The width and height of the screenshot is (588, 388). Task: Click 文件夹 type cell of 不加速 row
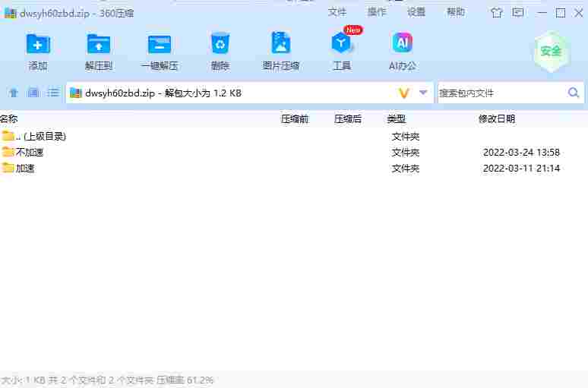click(406, 153)
